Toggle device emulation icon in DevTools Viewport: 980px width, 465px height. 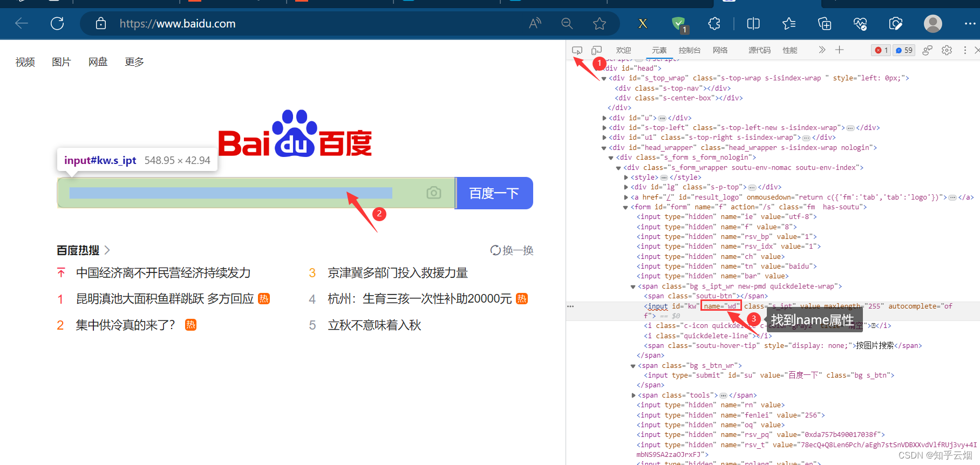[x=596, y=50]
